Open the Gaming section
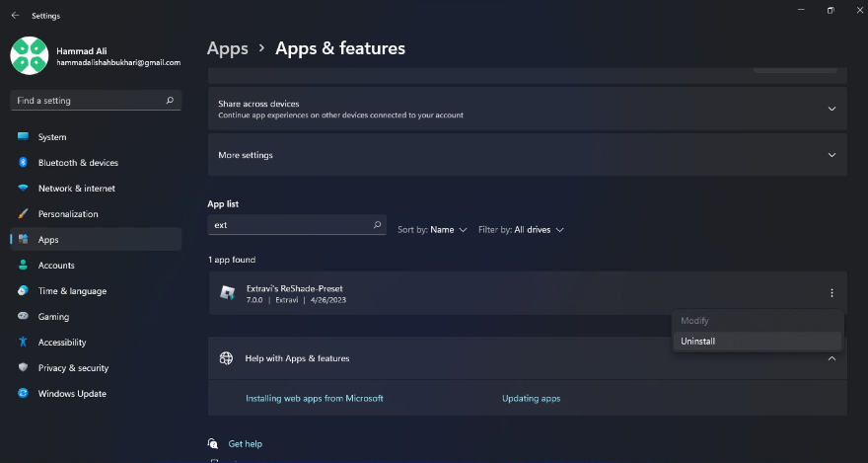868x463 pixels. point(53,317)
